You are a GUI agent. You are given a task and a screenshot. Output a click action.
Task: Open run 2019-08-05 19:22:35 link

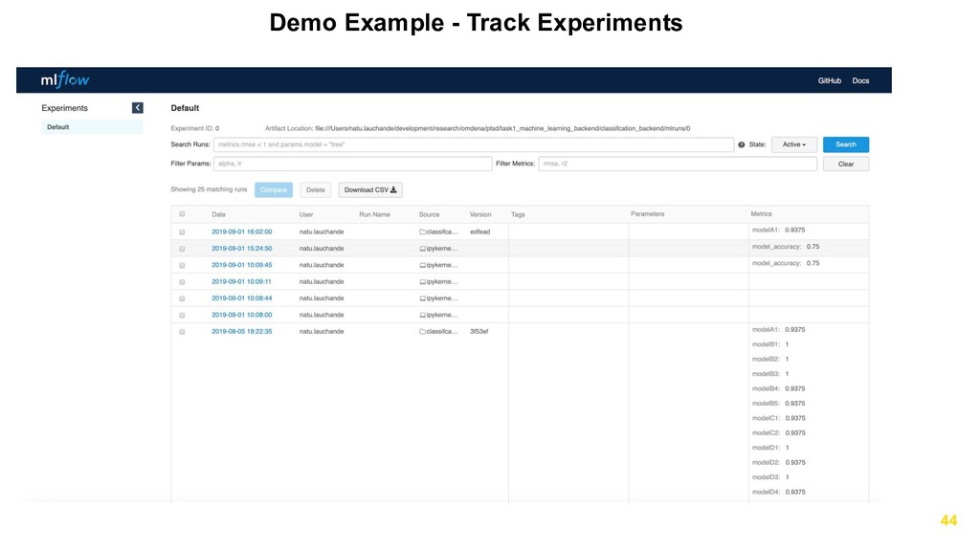click(x=242, y=332)
